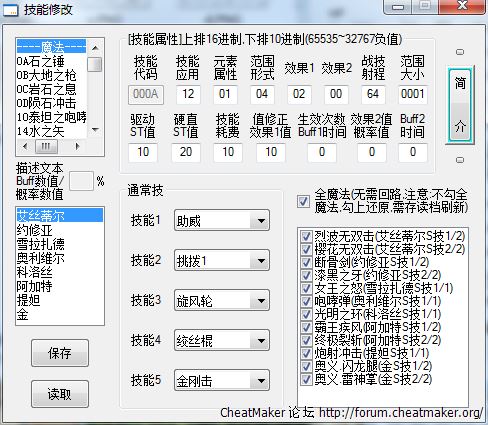
Task: Click the horizontal scrollbar right arrow
Action: click(x=78, y=146)
